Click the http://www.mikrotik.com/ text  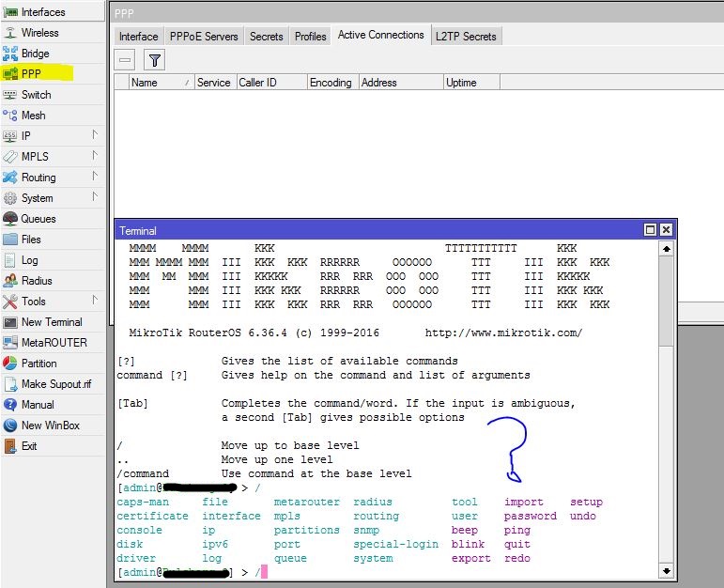click(503, 333)
